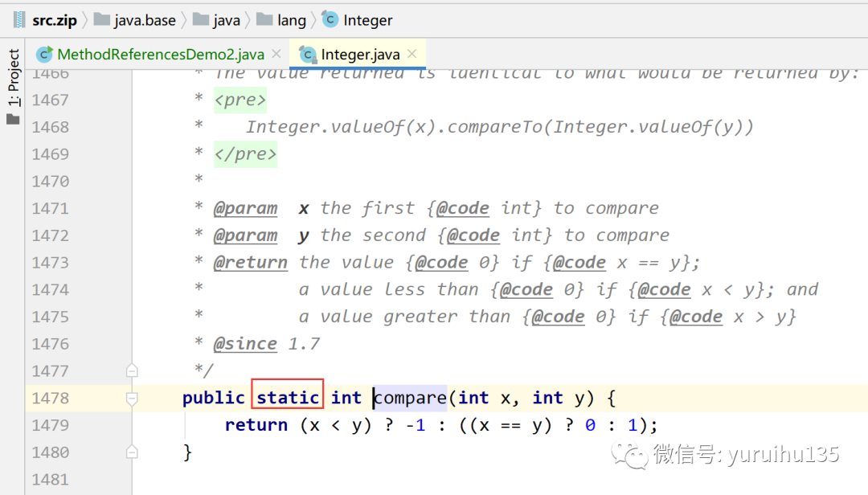Viewport: 868px width, 495px height.
Task: Close the Integer.java tab
Action: pos(411,54)
